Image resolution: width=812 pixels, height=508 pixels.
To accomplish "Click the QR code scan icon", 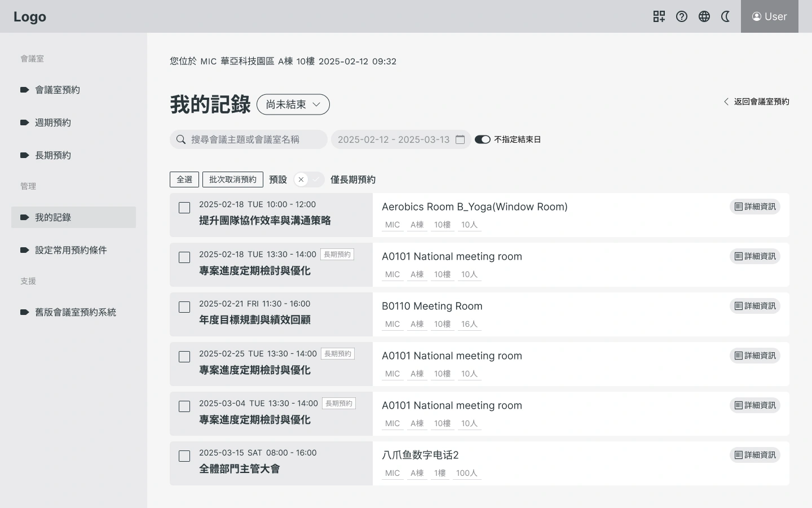I will point(659,16).
